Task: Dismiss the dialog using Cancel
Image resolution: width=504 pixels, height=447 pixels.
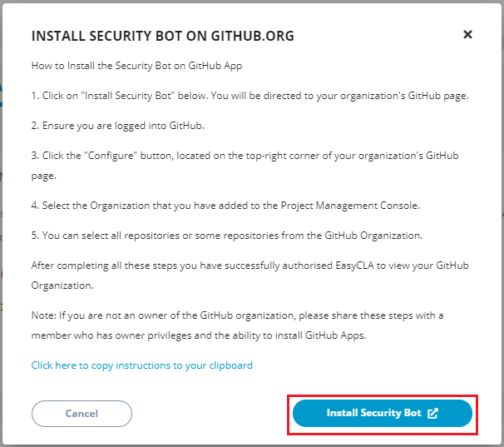Action: pos(82,414)
